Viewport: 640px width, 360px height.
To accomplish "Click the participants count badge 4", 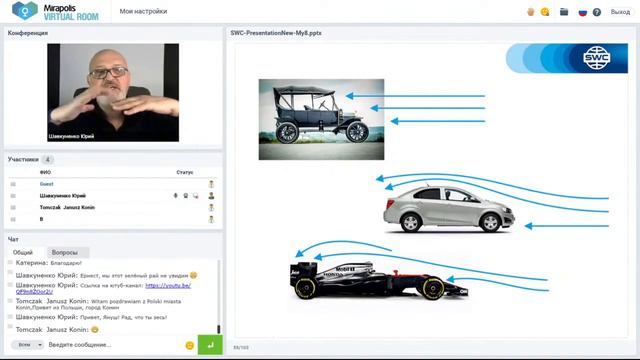I will pyautogui.click(x=47, y=160).
